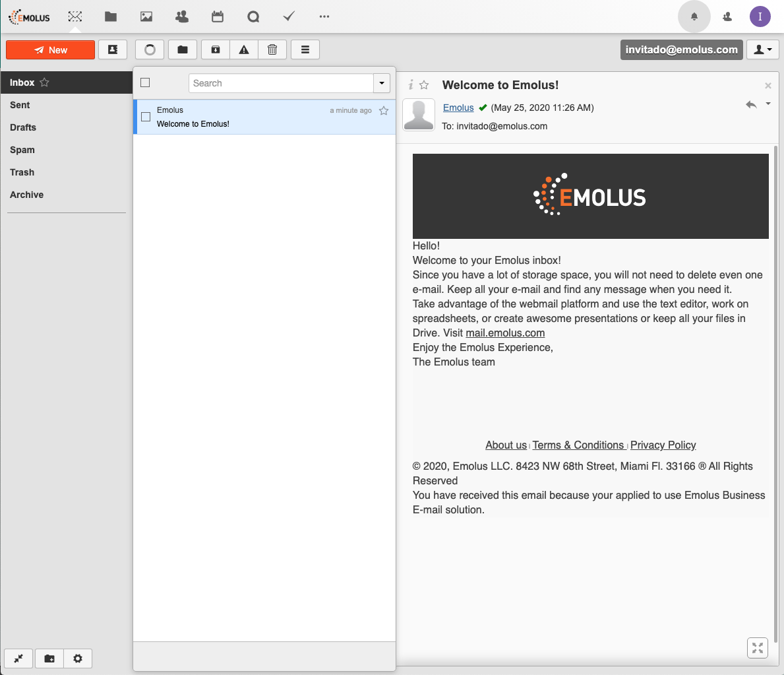The image size is (784, 675).
Task: Open the Tasks checkmark app icon
Action: 288,16
